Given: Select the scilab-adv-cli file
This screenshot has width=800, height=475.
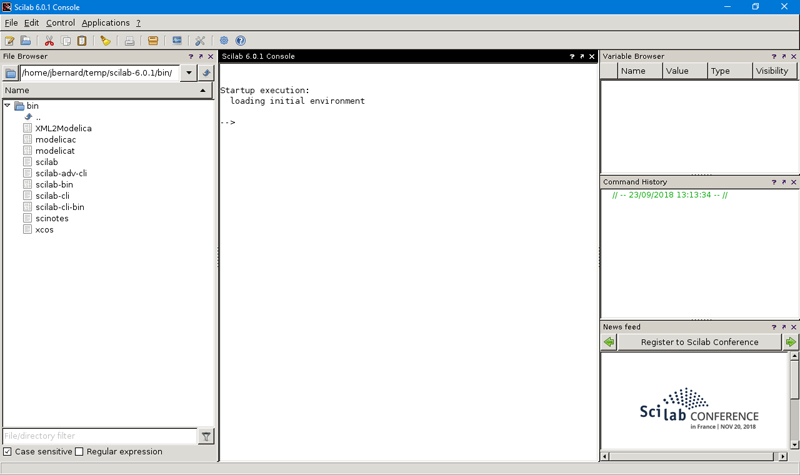Looking at the screenshot, I should coord(61,173).
